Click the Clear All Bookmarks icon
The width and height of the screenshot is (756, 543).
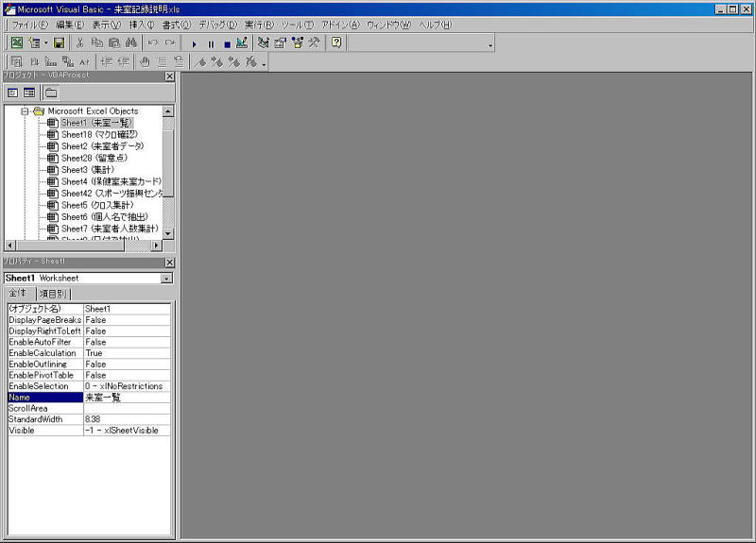pos(251,61)
